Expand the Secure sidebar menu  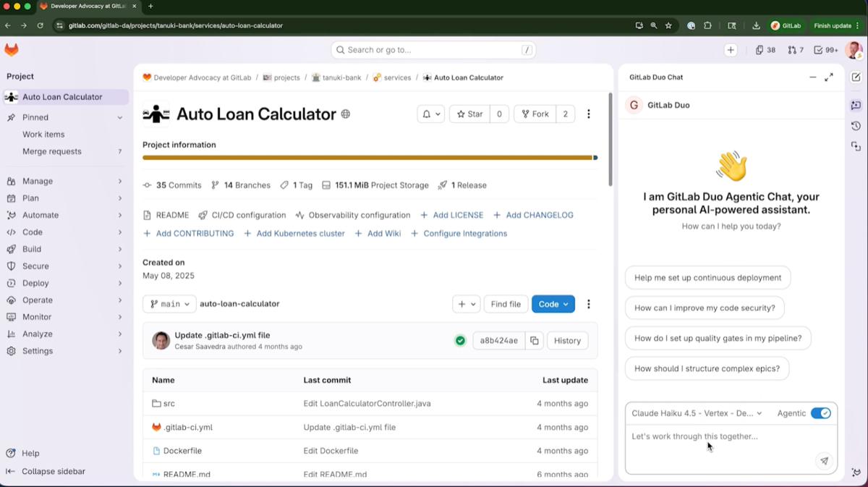point(64,266)
